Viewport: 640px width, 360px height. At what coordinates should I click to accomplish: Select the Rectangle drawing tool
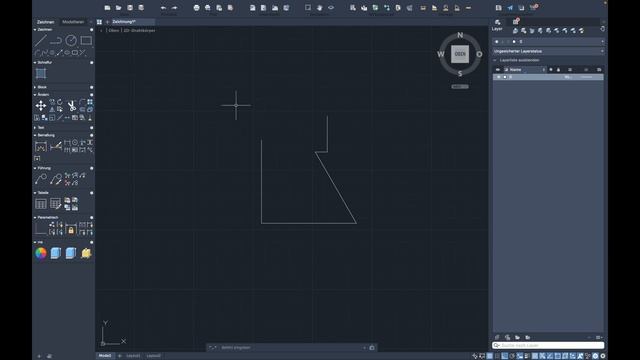pyautogui.click(x=86, y=40)
